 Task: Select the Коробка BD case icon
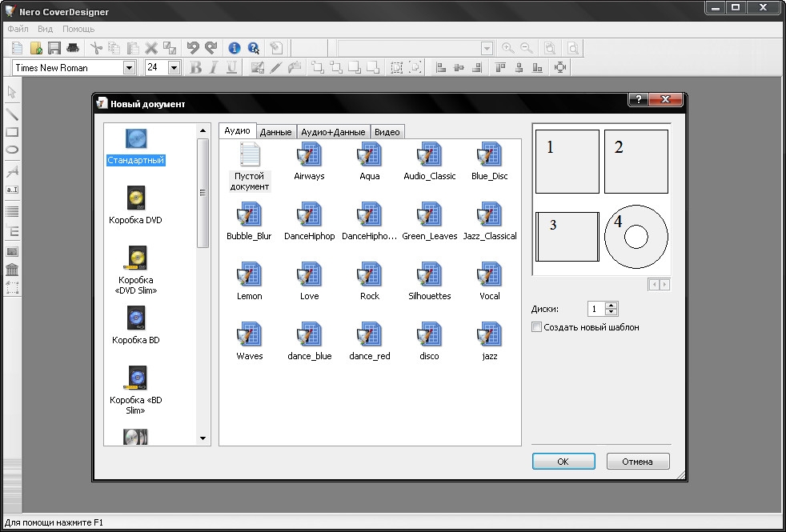pos(135,318)
